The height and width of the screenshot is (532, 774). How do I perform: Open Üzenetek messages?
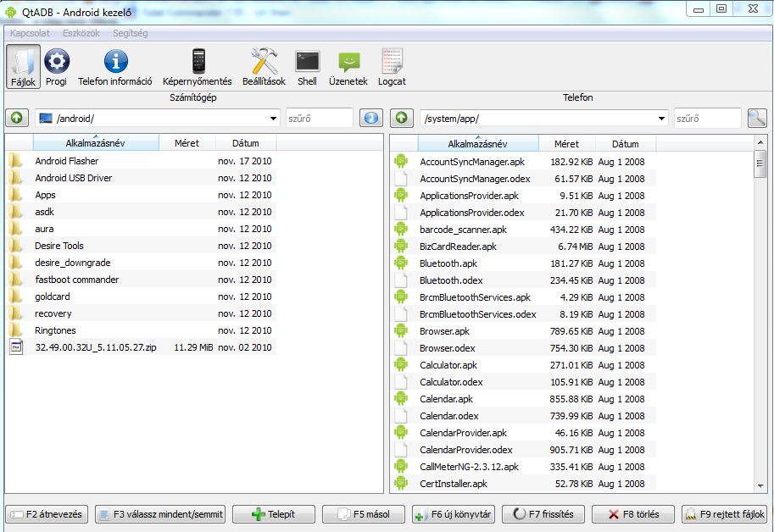point(348,67)
